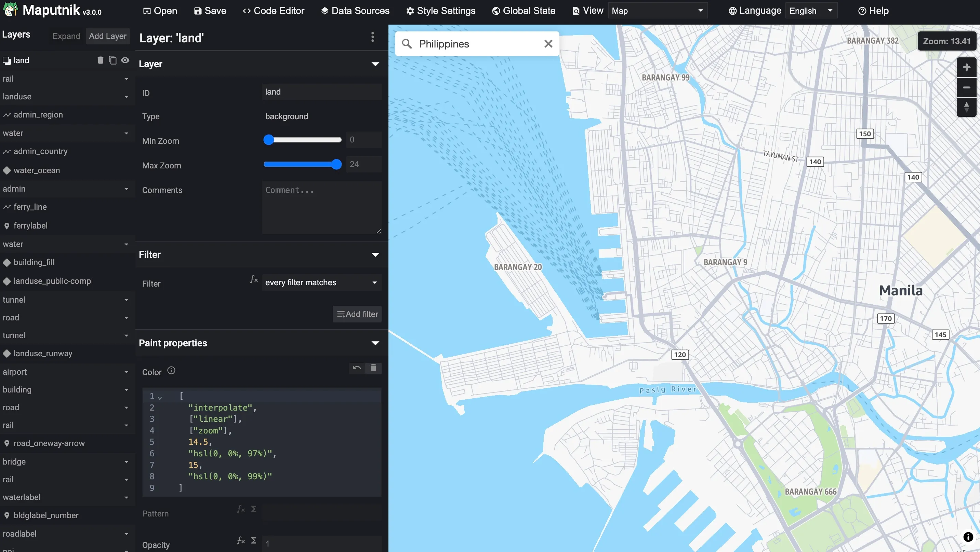Click the info icon next to Color

click(x=171, y=370)
